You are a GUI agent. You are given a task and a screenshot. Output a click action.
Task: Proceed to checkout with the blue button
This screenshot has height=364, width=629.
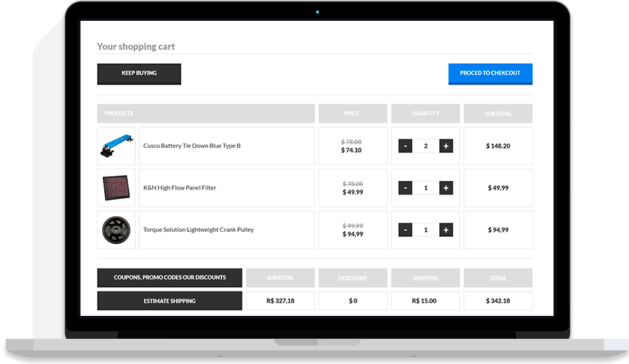click(490, 73)
